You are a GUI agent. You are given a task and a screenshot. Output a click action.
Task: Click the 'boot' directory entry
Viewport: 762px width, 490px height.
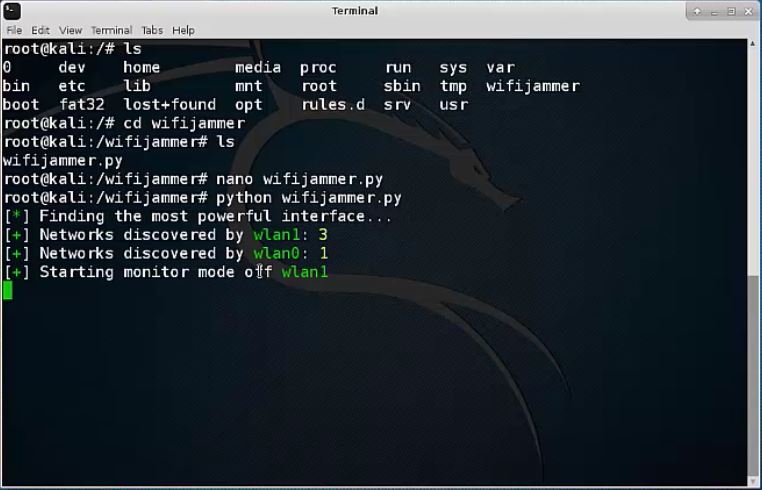tap(21, 105)
